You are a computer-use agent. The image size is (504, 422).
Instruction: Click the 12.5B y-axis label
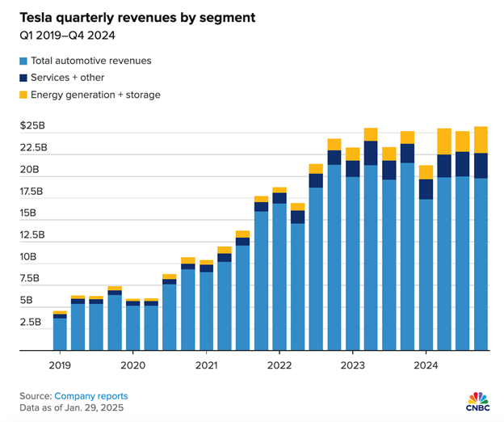point(32,234)
